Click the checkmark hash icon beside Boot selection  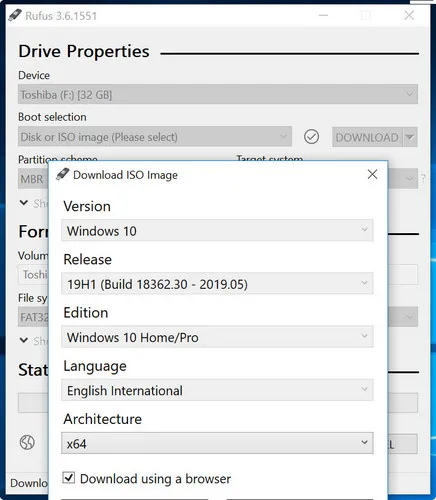click(x=311, y=137)
